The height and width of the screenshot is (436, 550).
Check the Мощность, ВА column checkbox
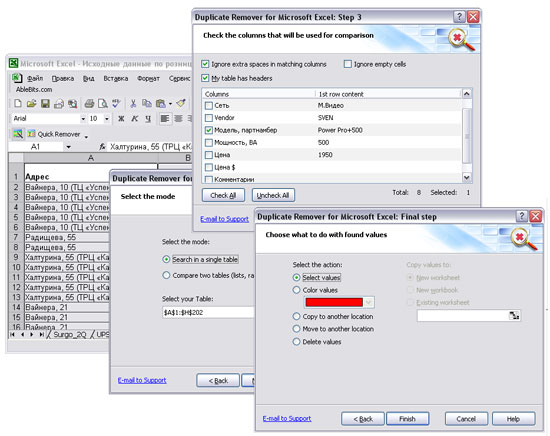[209, 142]
